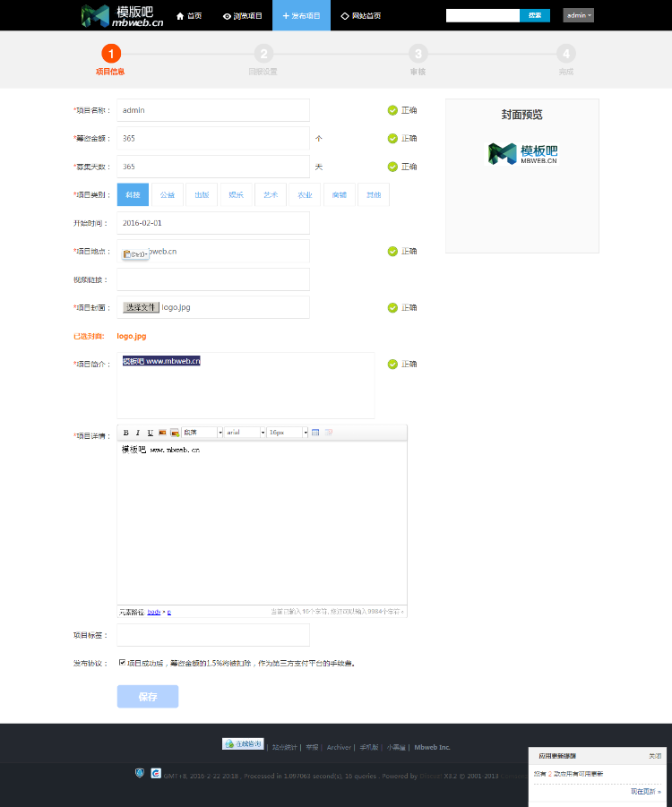Screen dimensions: 672x807
Task: Open the Mbweb Inc. footer link
Action: pyautogui.click(x=433, y=747)
